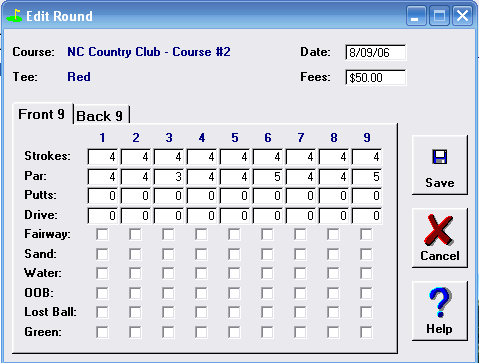The width and height of the screenshot is (479, 363).
Task: Check Sand box for hole 6
Action: (267, 254)
